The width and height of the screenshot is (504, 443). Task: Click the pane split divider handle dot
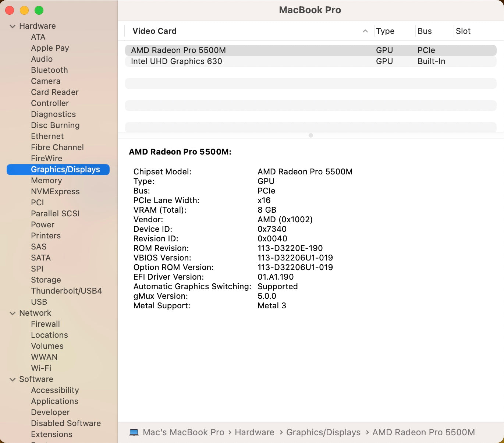tap(311, 135)
